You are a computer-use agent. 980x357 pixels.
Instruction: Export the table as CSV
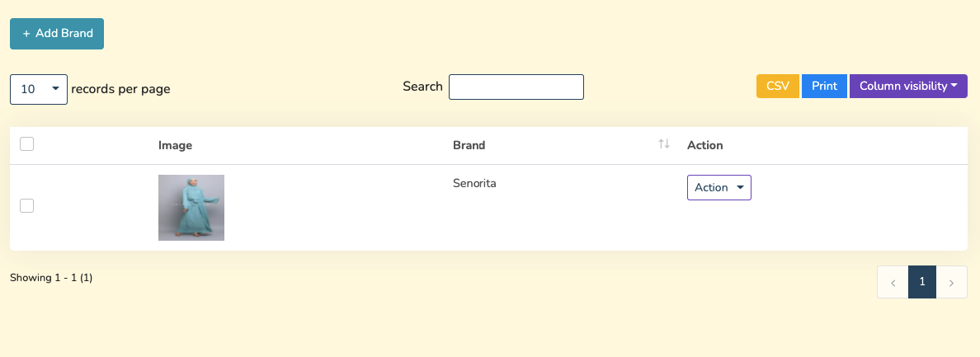(777, 87)
